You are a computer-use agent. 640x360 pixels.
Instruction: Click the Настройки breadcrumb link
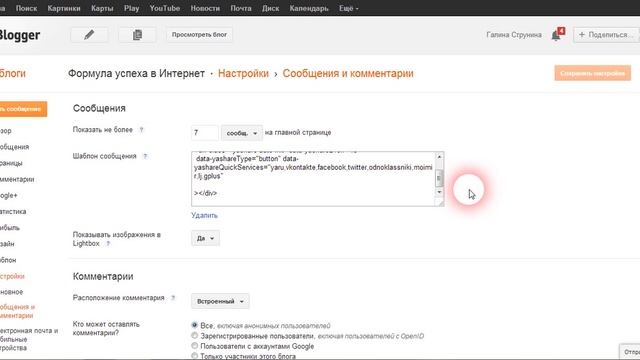coord(243,73)
